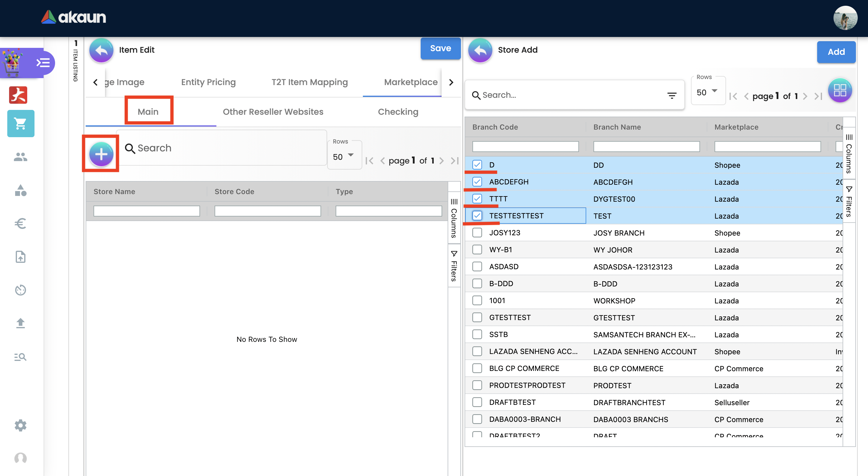Open the shopping cart sidebar module
Viewport: 868px width, 476px height.
pyautogui.click(x=21, y=124)
